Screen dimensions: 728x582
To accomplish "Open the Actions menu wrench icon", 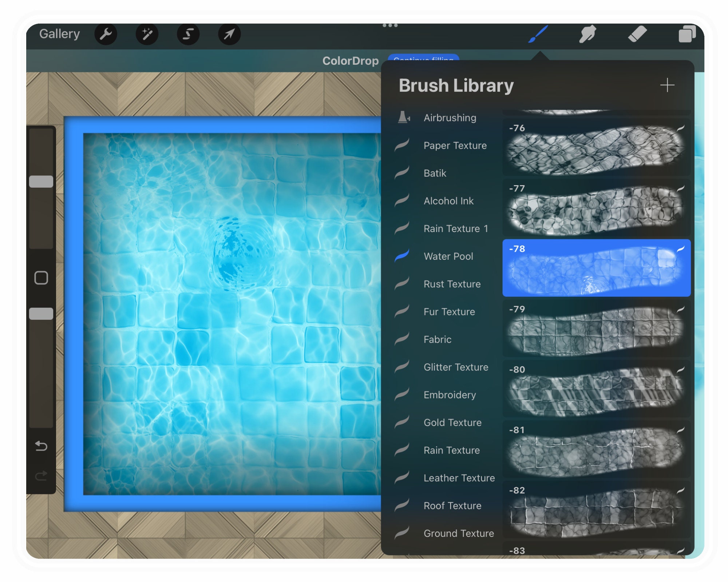I will click(x=106, y=34).
